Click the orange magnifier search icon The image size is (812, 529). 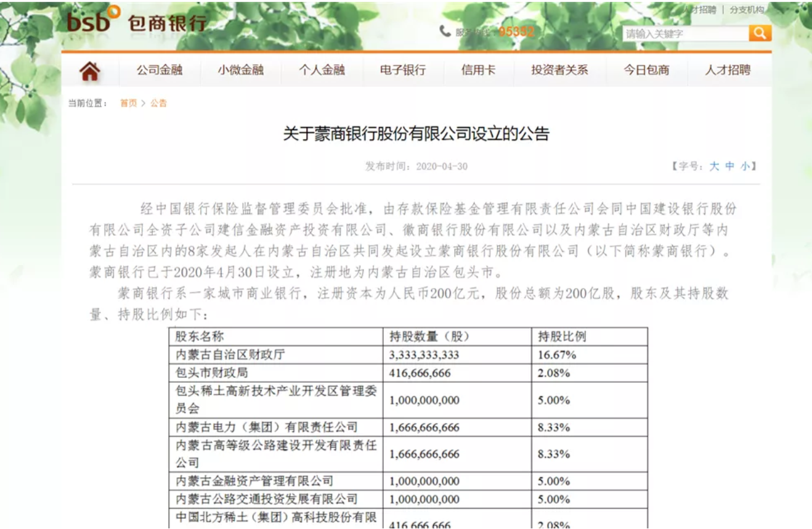point(759,32)
